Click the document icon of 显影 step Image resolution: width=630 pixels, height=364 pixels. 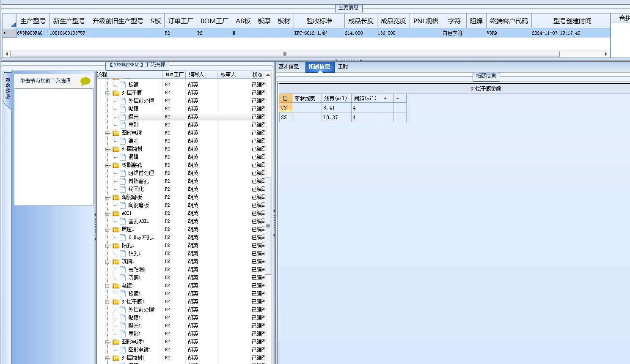coord(123,125)
